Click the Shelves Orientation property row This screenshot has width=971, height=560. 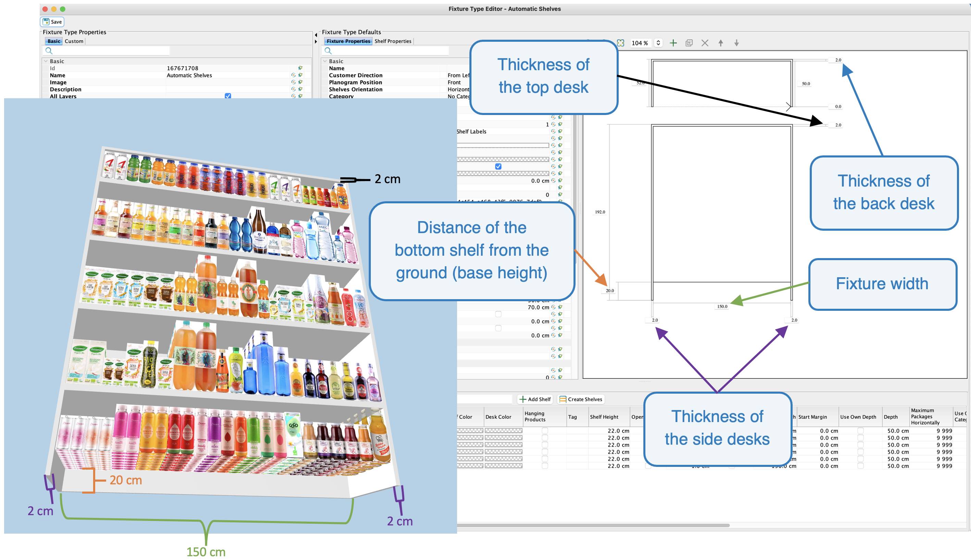point(395,89)
